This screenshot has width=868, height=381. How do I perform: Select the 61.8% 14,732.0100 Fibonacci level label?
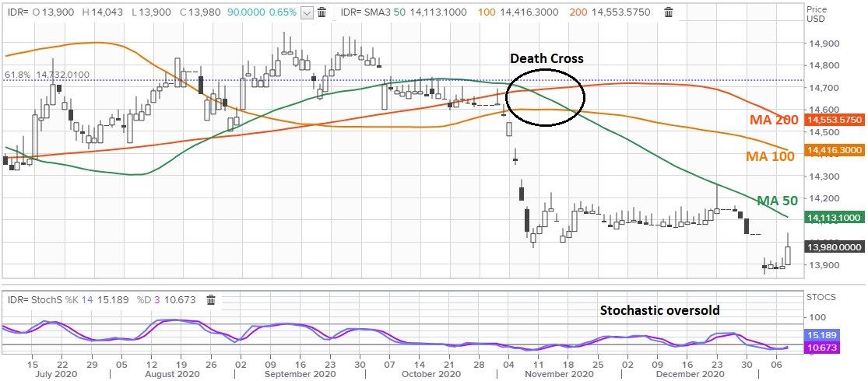pos(47,75)
